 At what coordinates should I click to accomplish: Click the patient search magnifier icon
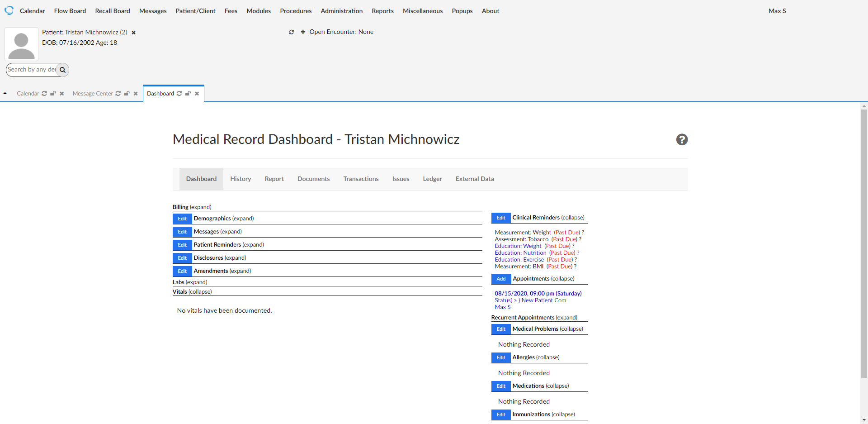pyautogui.click(x=63, y=70)
